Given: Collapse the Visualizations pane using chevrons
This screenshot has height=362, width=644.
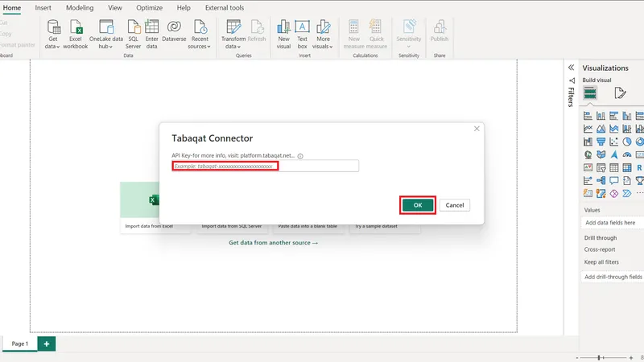Looking at the screenshot, I should point(571,68).
